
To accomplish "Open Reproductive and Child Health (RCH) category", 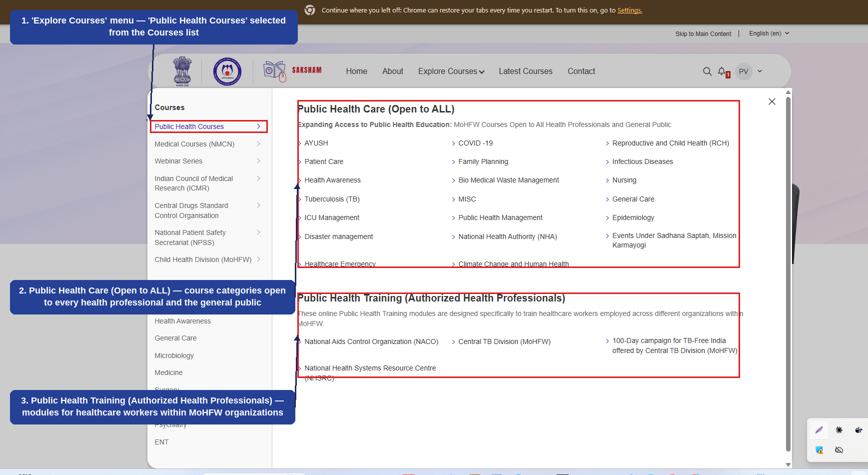I will [671, 143].
